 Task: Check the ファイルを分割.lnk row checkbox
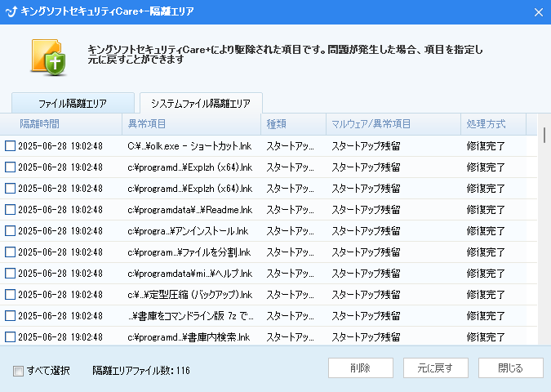10,252
